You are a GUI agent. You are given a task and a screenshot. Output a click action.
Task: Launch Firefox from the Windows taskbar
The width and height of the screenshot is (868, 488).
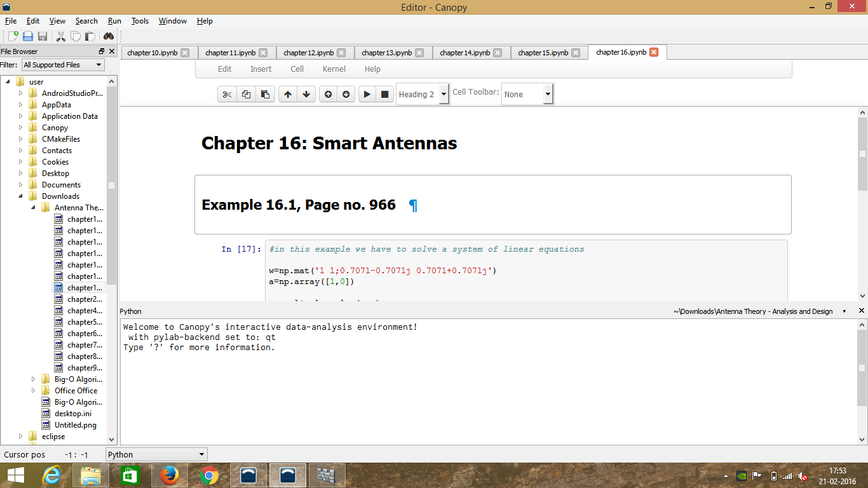pyautogui.click(x=169, y=475)
